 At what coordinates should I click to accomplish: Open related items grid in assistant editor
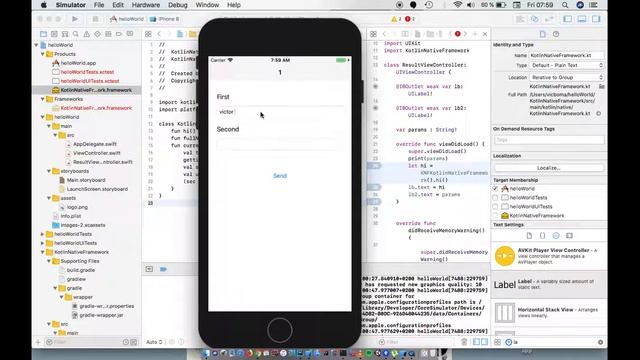tap(373, 34)
